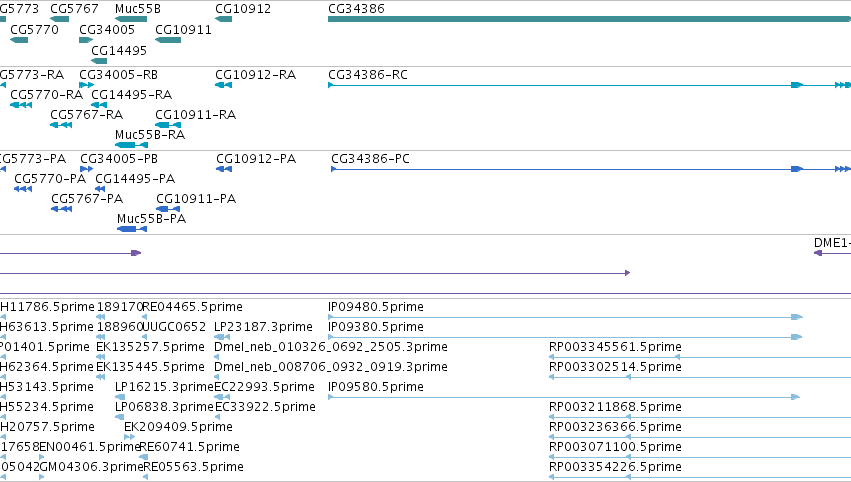Viewport: 851px width, 482px height.
Task: Select the CG10912 gene arrow
Action: pos(224,19)
